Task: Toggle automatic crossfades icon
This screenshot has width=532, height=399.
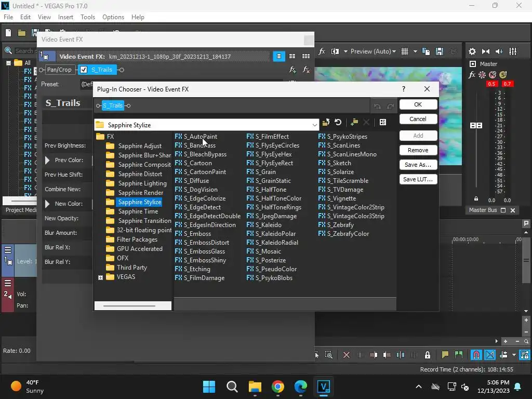Action: [x=490, y=355]
